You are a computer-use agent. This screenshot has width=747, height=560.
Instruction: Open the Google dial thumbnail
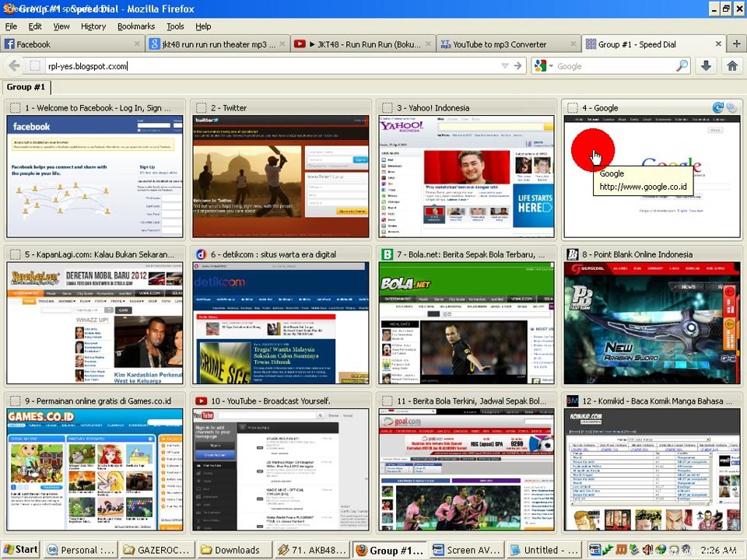(x=652, y=177)
